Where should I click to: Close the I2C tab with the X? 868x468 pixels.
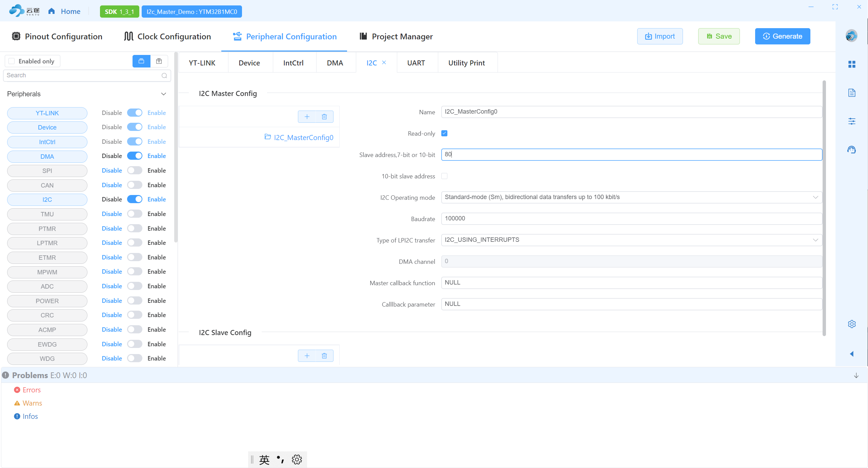coord(384,62)
